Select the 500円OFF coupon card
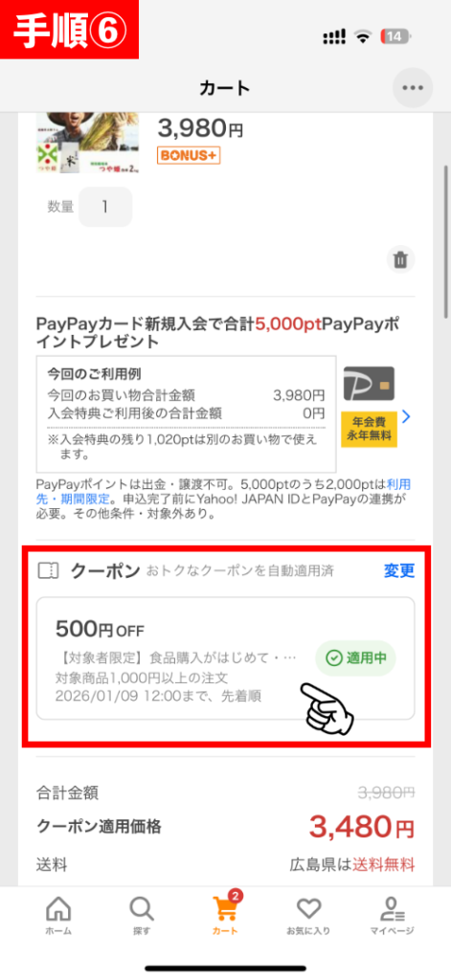The height and width of the screenshot is (980, 451). coord(226,658)
